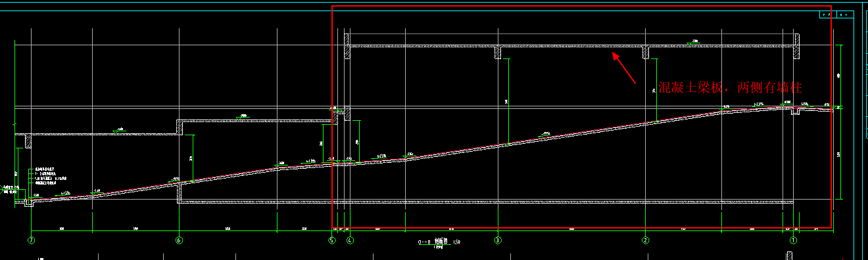The height and width of the screenshot is (260, 868).
Task: Select axis bubble number 4
Action: (x=350, y=240)
